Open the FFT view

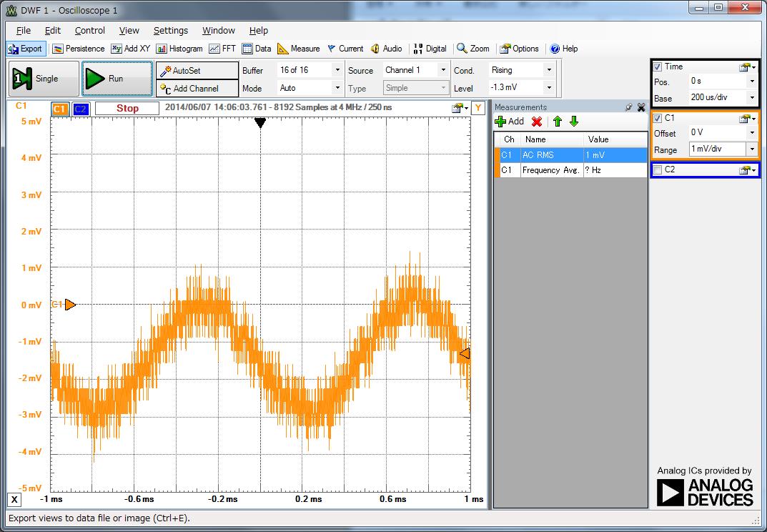pyautogui.click(x=222, y=49)
